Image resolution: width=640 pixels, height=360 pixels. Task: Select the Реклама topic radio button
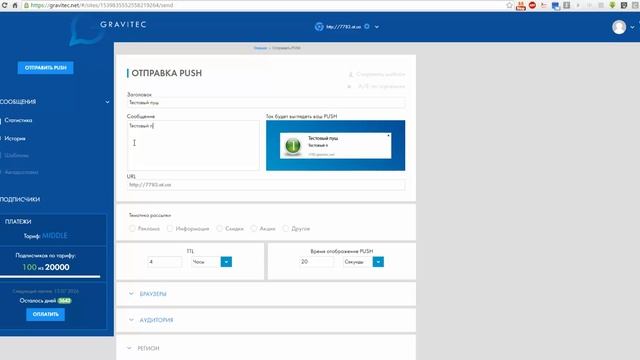pyautogui.click(x=132, y=229)
